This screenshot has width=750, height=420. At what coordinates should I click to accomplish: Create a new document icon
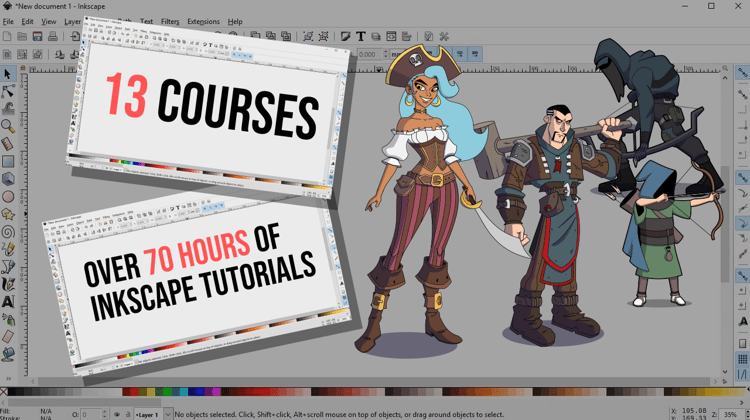click(x=7, y=36)
